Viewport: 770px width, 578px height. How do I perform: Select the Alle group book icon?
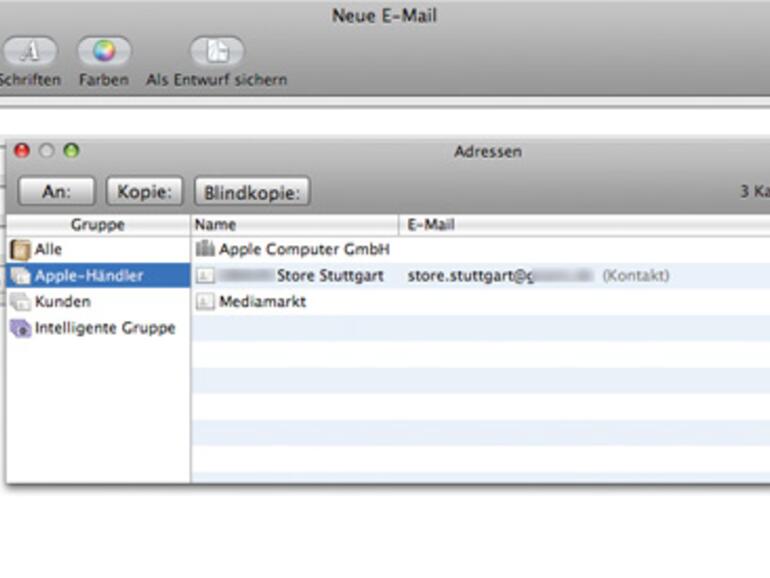click(20, 249)
